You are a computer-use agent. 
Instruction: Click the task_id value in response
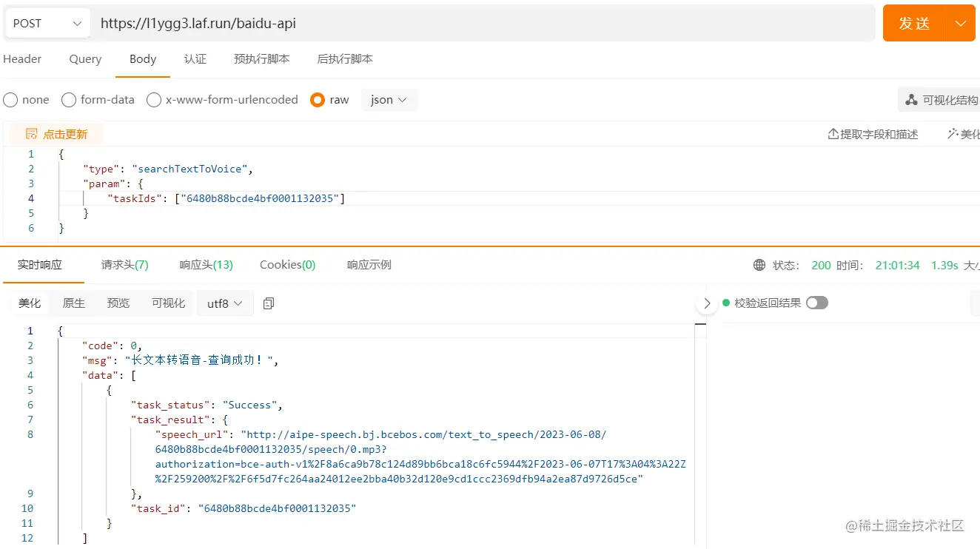click(278, 508)
